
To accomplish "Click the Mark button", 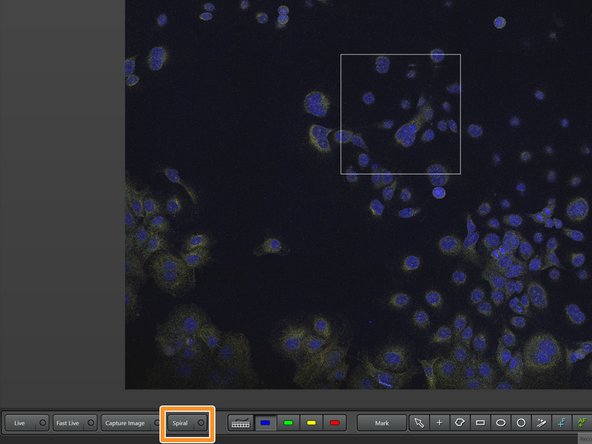I will coord(381,423).
